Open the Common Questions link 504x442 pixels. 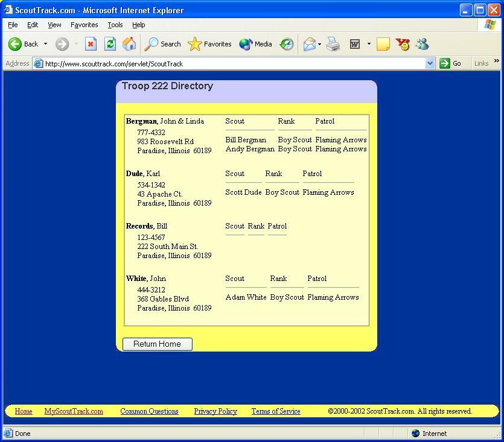pos(149,411)
